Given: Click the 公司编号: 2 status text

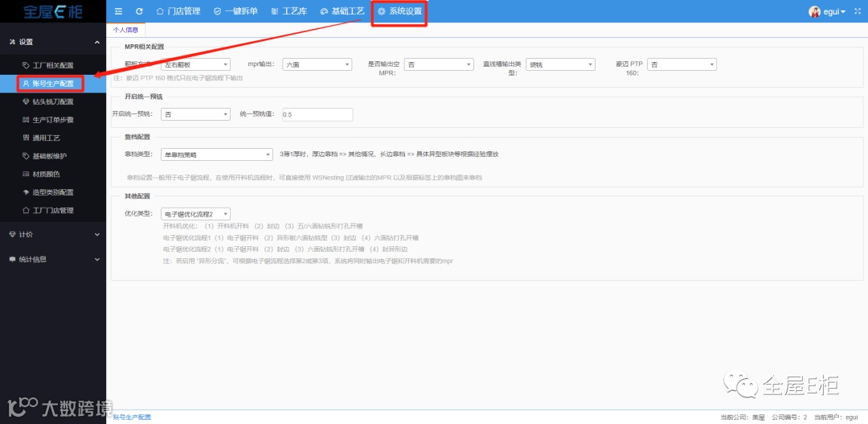Looking at the screenshot, I should (789, 418).
